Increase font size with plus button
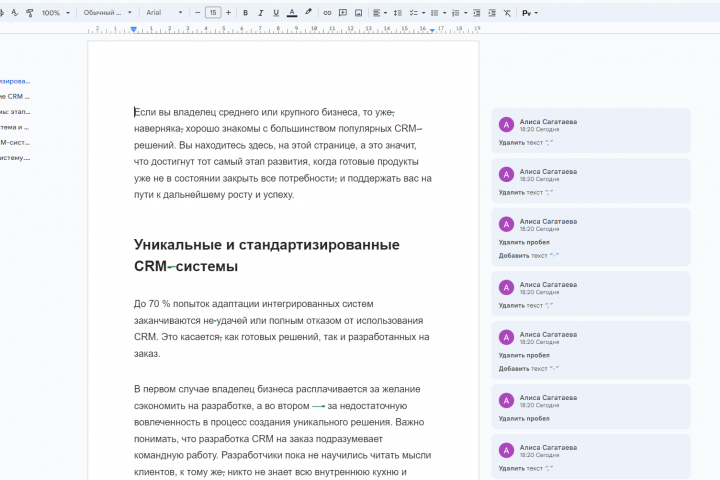 coord(228,13)
